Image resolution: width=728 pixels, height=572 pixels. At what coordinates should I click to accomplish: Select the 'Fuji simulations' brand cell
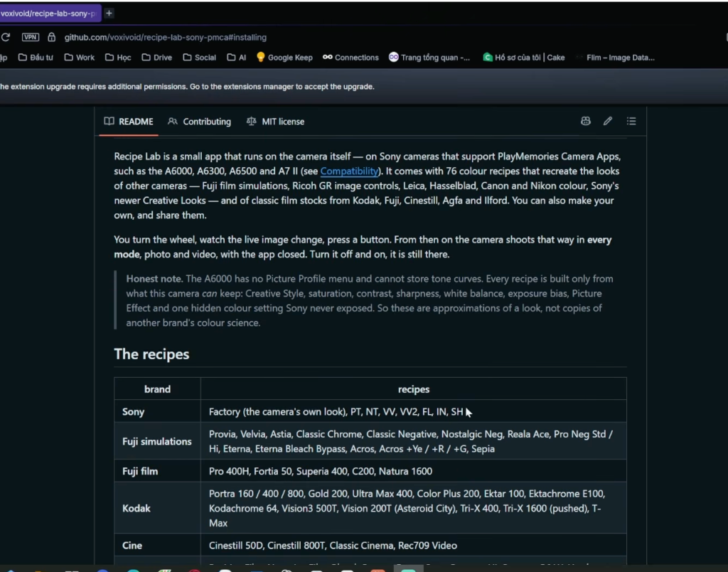coord(157,441)
